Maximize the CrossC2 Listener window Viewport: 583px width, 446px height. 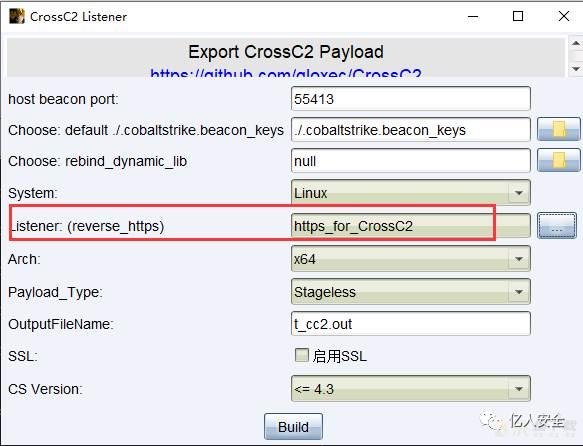518,16
